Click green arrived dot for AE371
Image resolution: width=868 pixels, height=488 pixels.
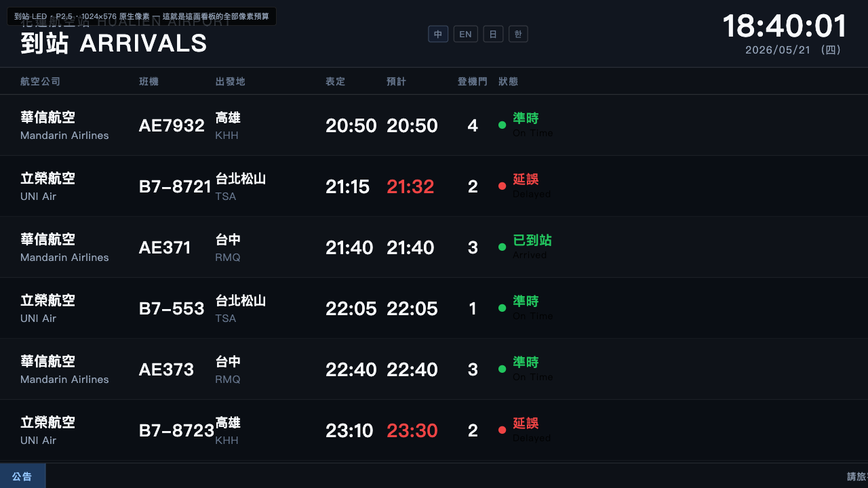pos(502,247)
